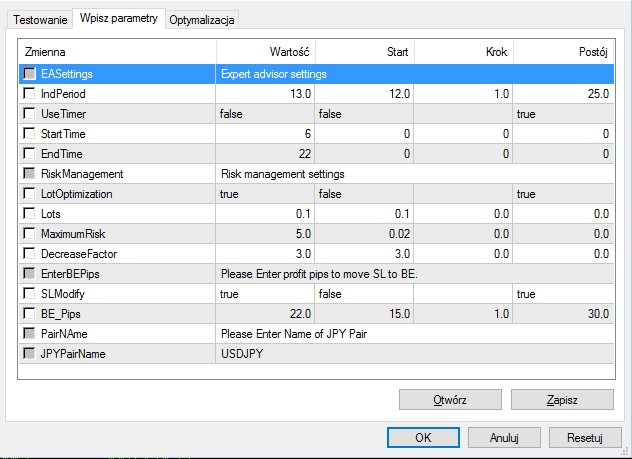Open UseTimer value false dropdown
Image resolution: width=632 pixels, height=459 pixels.
pos(265,114)
